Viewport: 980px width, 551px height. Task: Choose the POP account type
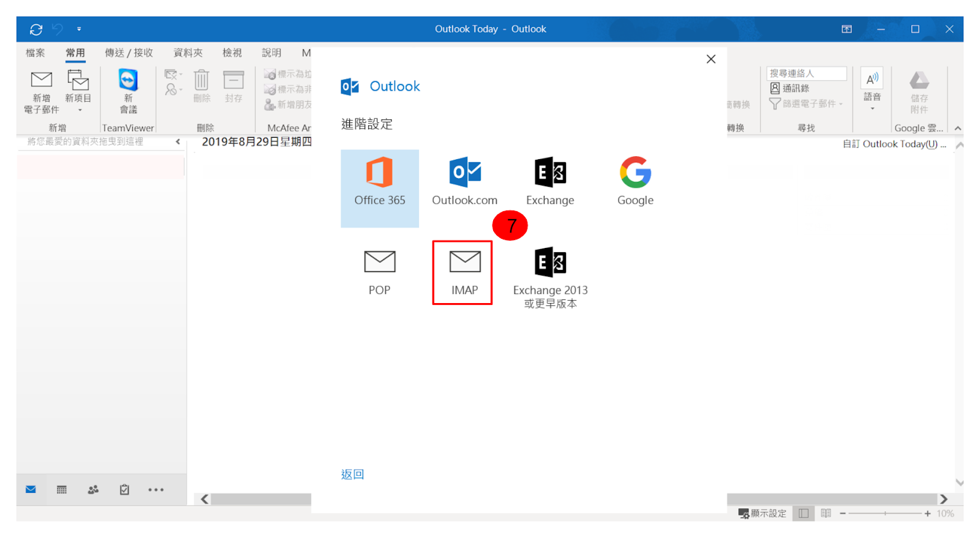(x=380, y=272)
